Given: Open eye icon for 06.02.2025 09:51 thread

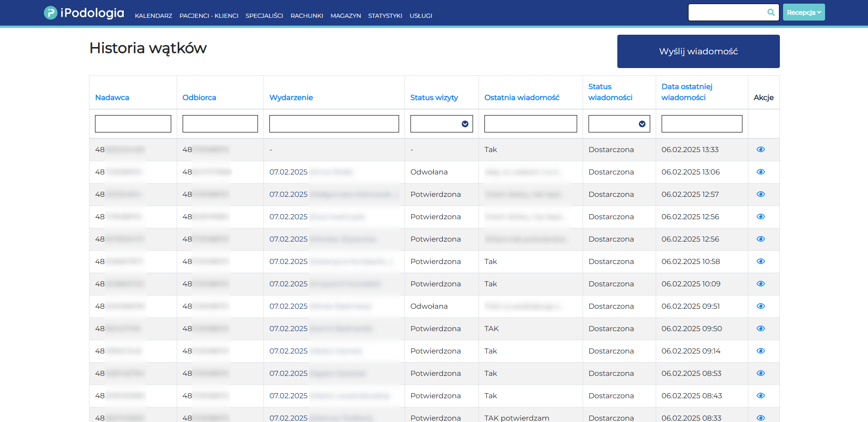Looking at the screenshot, I should click(x=760, y=306).
